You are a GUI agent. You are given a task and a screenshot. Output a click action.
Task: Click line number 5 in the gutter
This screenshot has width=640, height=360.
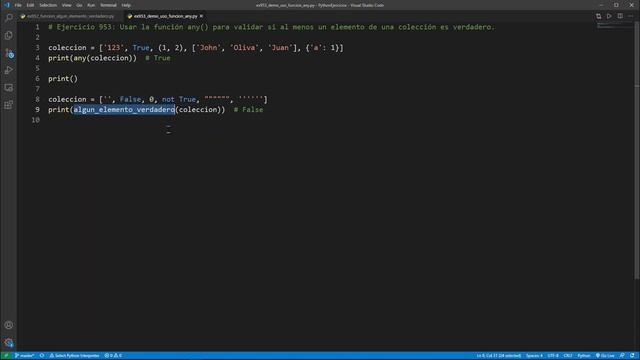(x=37, y=68)
